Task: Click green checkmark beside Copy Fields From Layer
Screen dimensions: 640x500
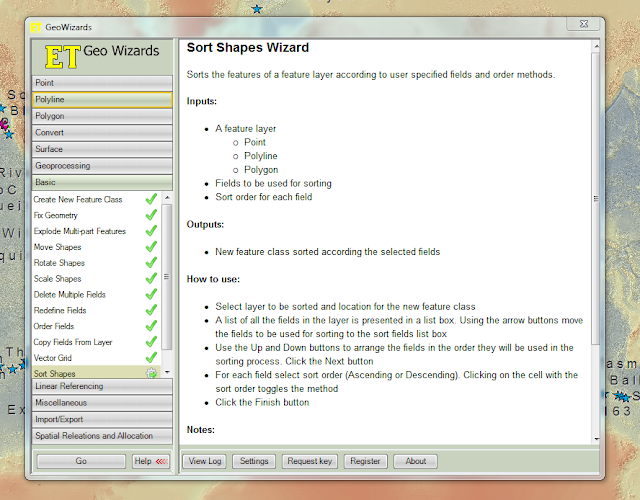Action: (x=151, y=342)
